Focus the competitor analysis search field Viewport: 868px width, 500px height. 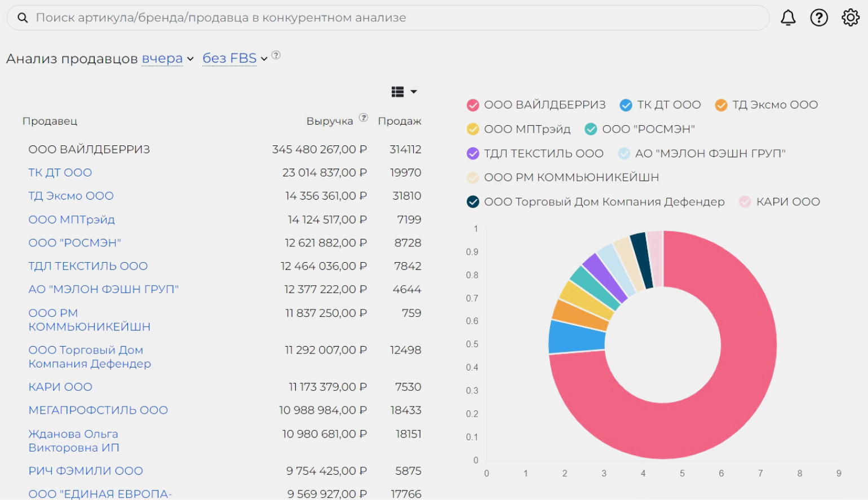click(388, 18)
